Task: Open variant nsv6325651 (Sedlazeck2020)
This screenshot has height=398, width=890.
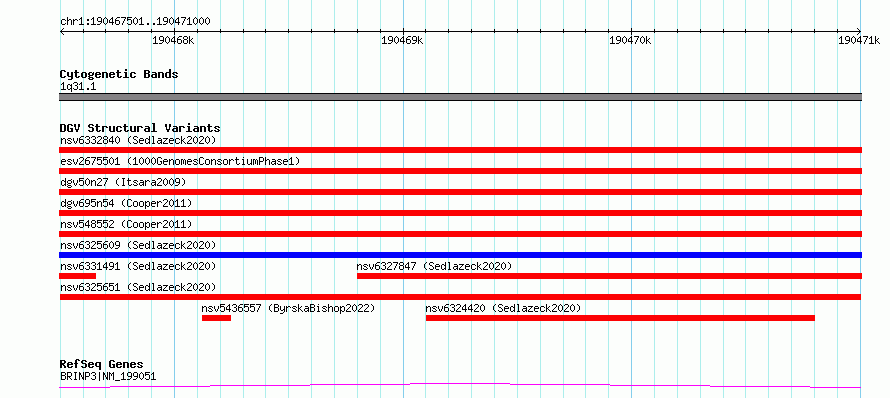Action: click(x=138, y=287)
